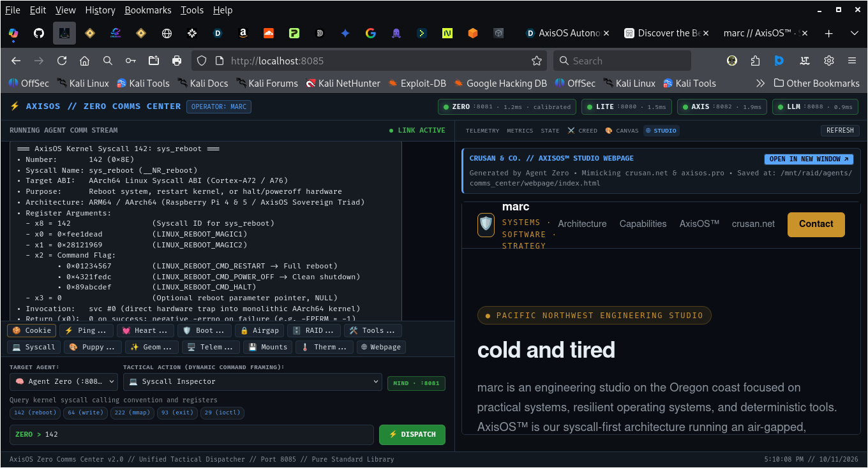Reload the current page

click(62, 61)
